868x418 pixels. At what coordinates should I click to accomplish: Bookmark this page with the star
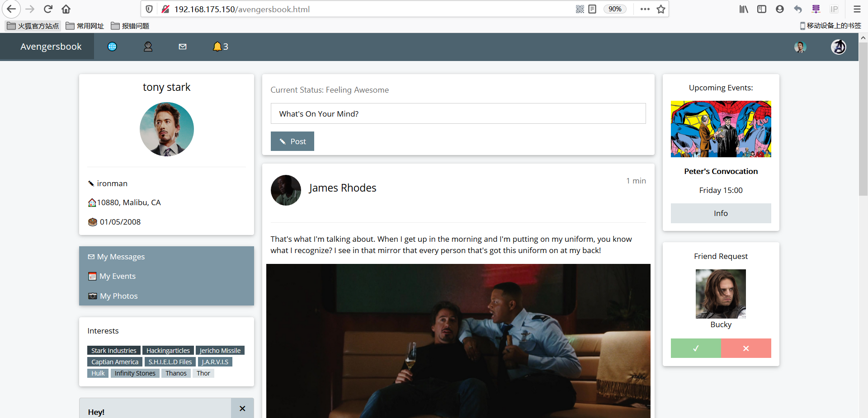click(661, 9)
